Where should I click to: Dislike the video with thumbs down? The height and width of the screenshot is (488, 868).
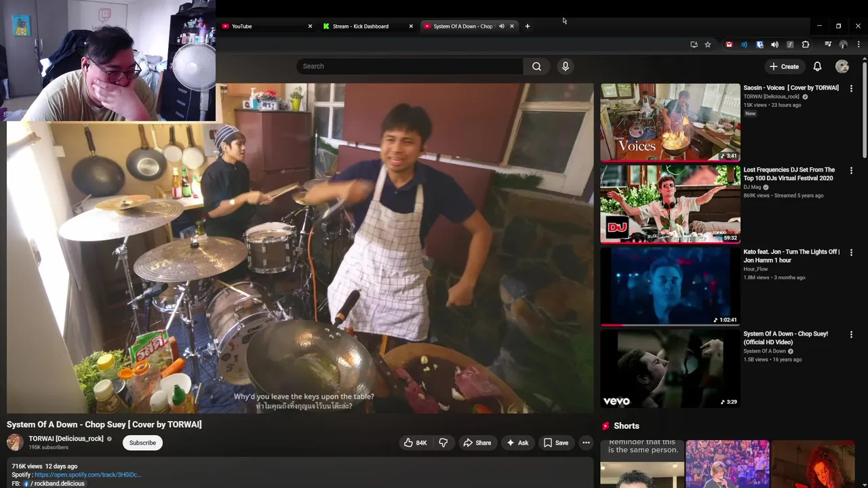coord(443,443)
